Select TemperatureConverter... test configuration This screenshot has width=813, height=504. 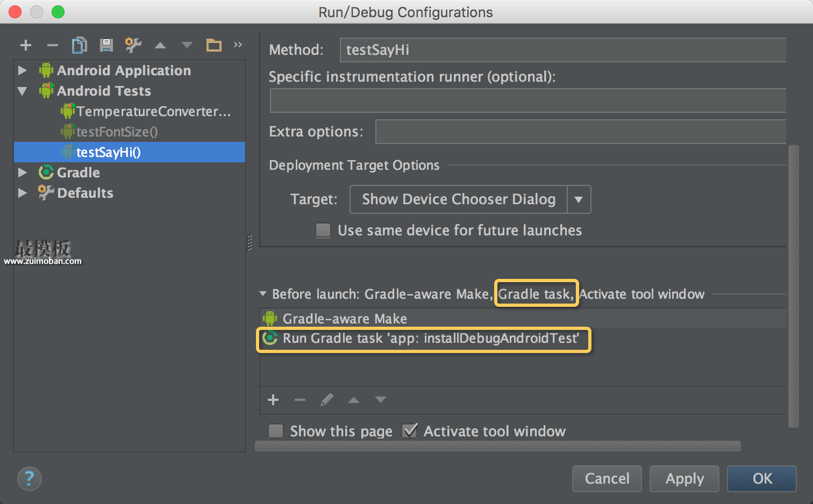click(x=130, y=111)
